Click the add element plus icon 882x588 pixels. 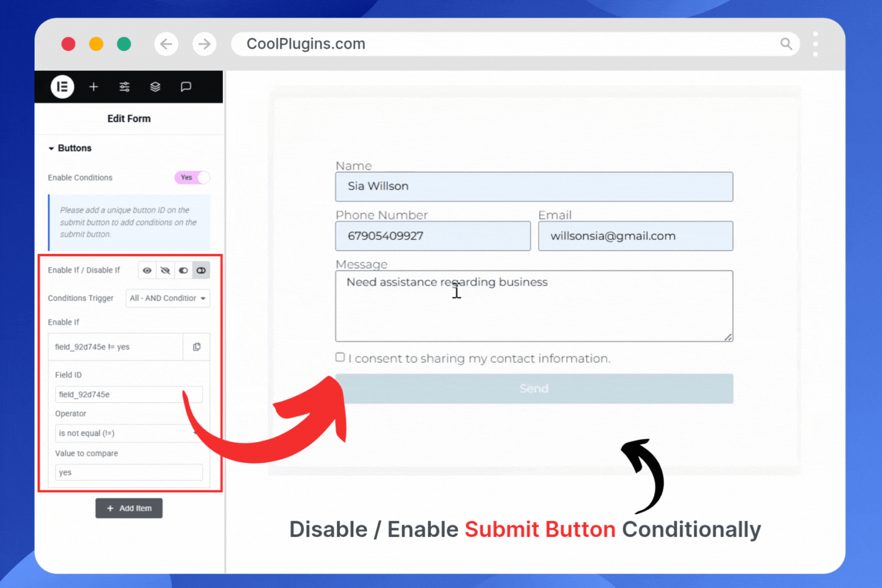tap(93, 87)
